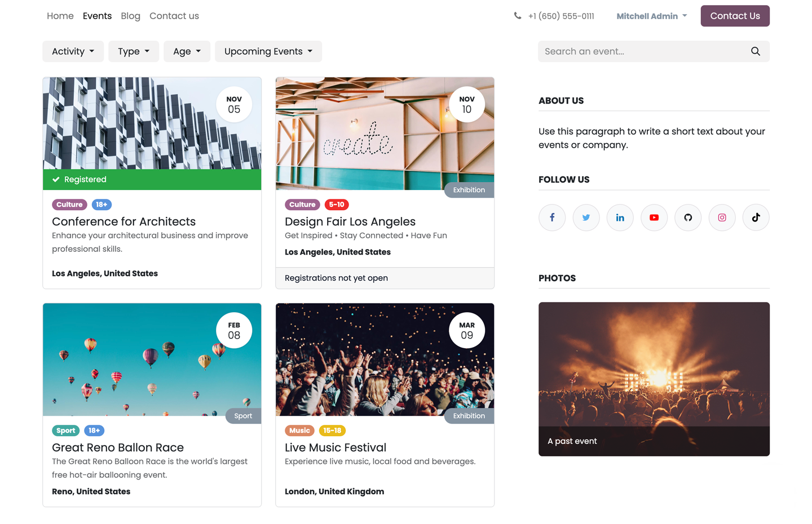Open the Home menu item

point(60,16)
